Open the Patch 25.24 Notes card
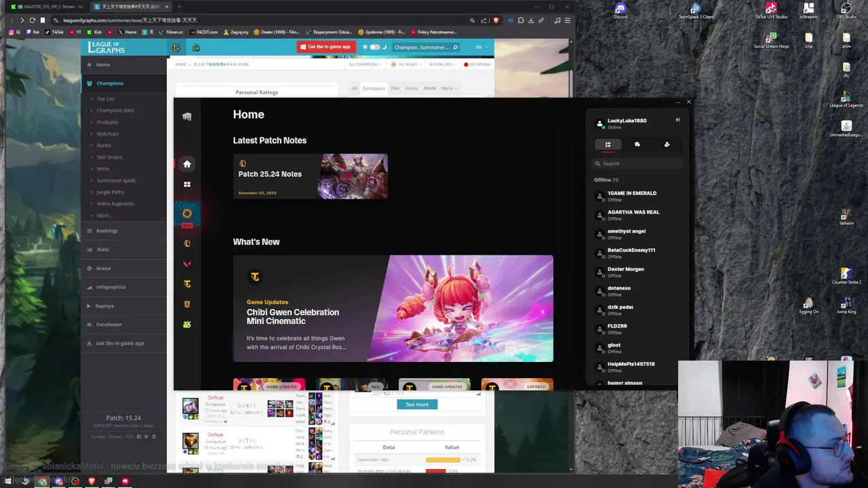This screenshot has width=868, height=488. 311,176
